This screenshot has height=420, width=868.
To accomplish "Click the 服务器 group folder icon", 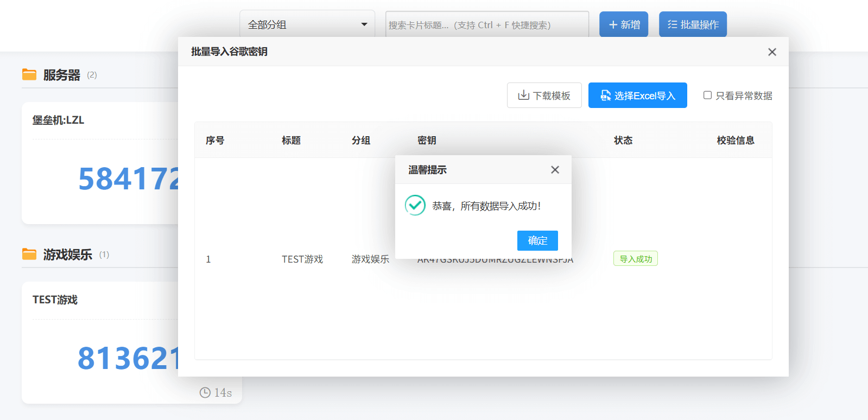I will click(29, 74).
